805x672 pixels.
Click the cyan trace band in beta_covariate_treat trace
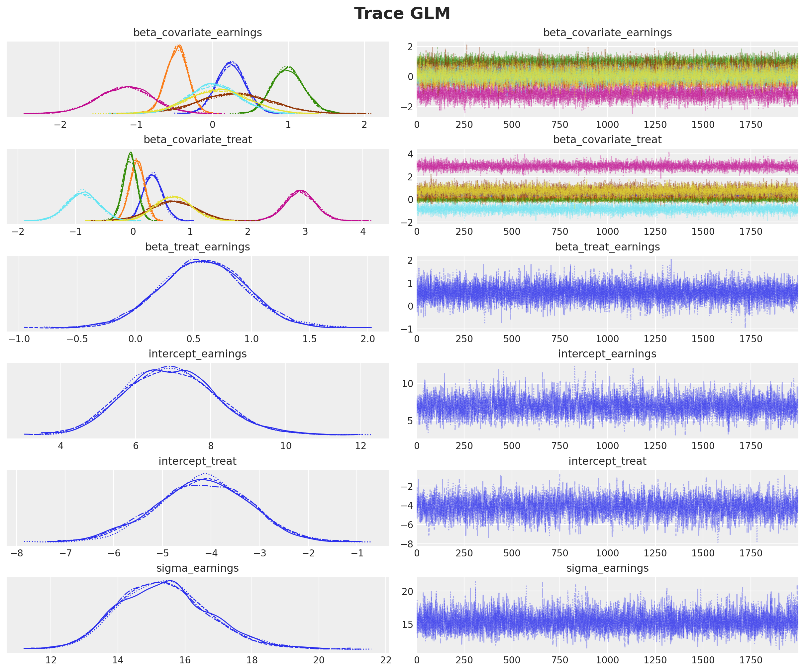[x=607, y=210]
